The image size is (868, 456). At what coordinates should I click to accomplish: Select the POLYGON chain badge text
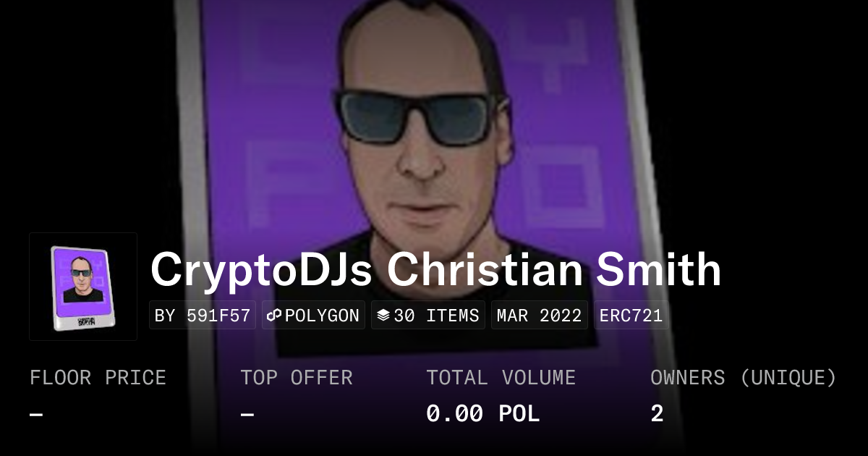click(323, 316)
